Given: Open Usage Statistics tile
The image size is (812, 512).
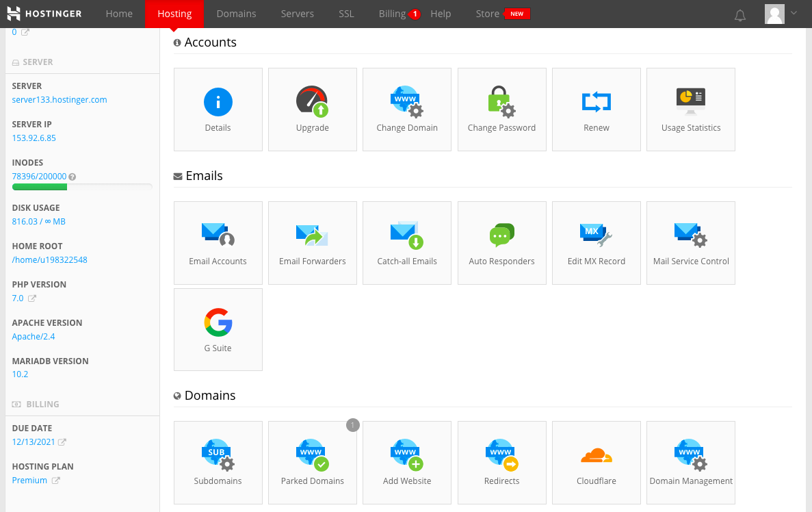Looking at the screenshot, I should point(691,110).
